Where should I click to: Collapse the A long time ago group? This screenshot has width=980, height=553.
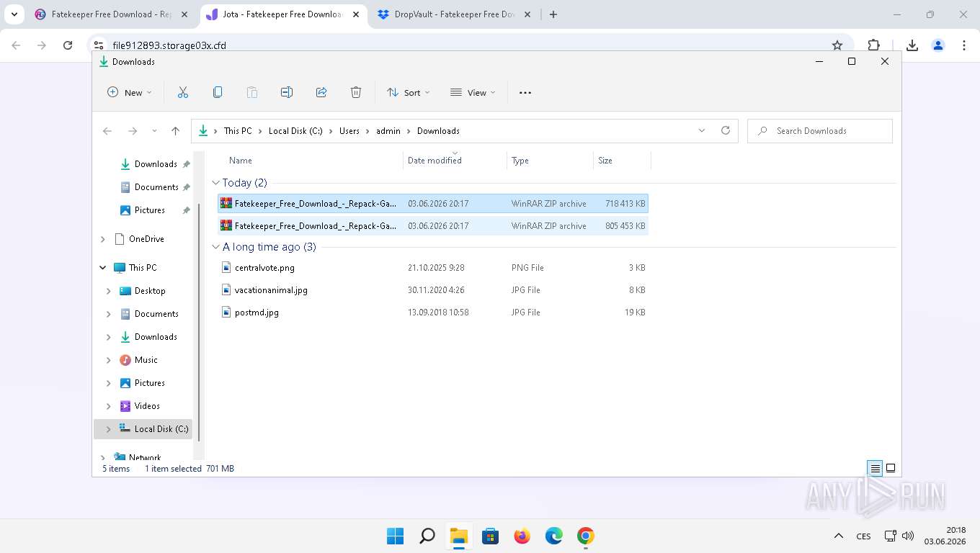click(215, 247)
